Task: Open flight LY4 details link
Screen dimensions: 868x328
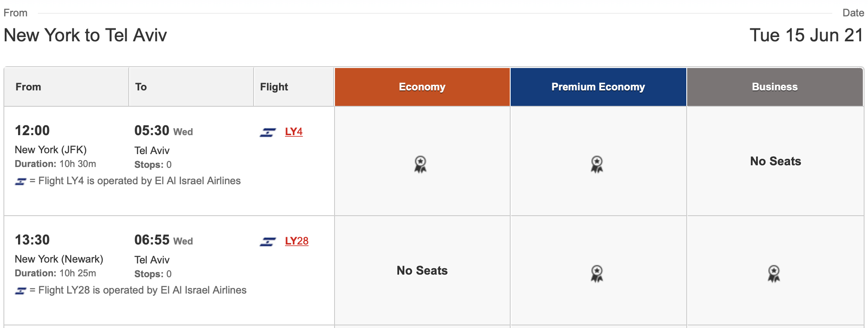Action: tap(294, 132)
